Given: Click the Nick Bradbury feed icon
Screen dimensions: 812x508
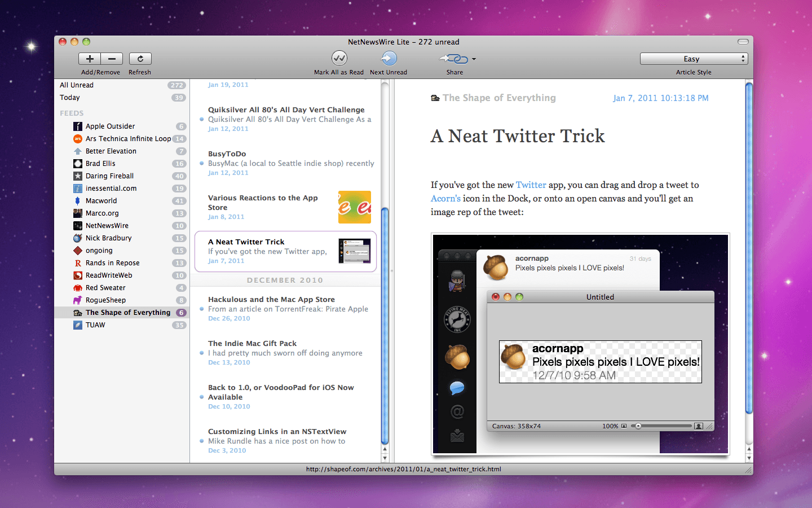Looking at the screenshot, I should (78, 238).
